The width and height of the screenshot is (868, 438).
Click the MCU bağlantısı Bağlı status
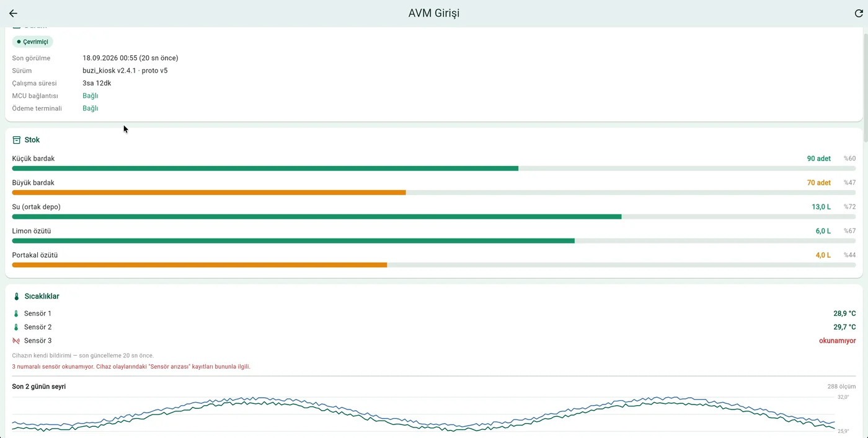pyautogui.click(x=91, y=95)
